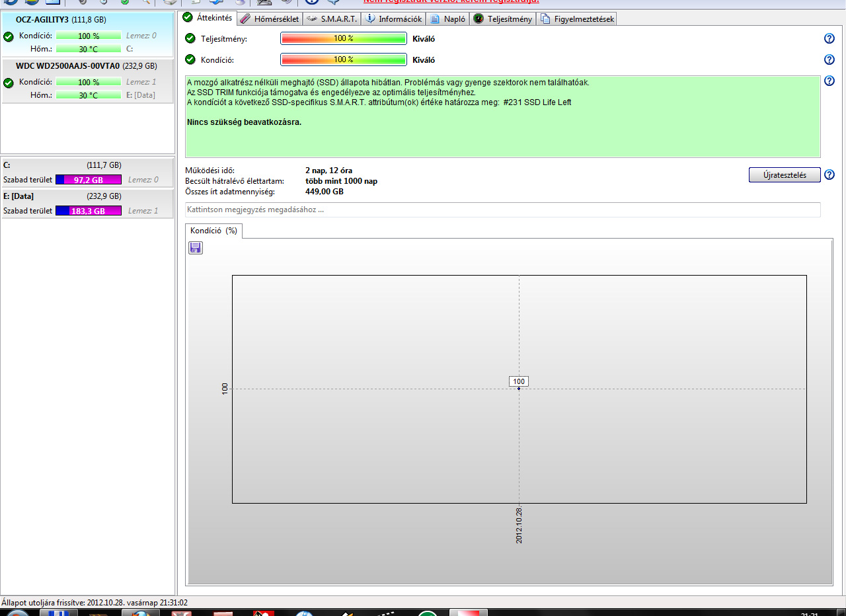The image size is (846, 616).
Task: Save the Kondíció chart with floppy icon
Action: tap(196, 247)
